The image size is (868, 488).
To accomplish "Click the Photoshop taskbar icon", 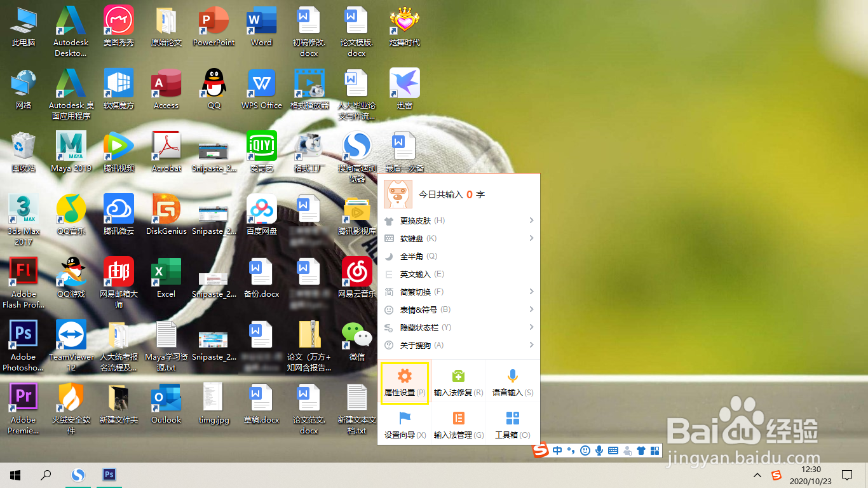I will click(109, 475).
